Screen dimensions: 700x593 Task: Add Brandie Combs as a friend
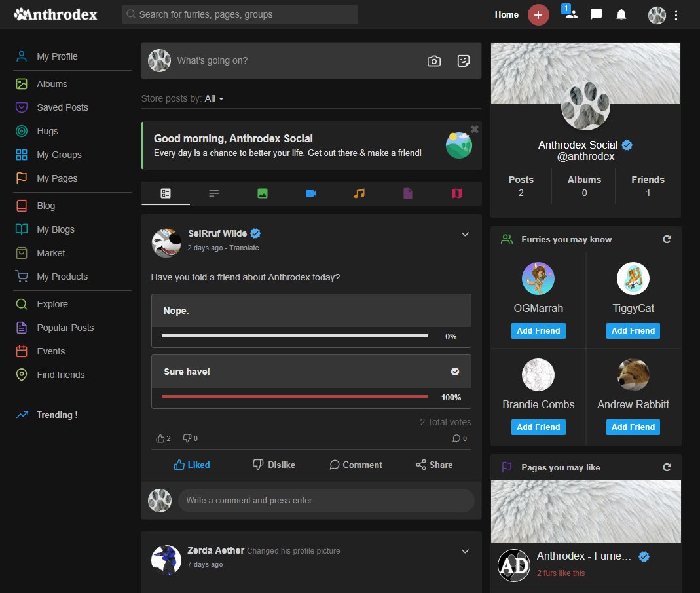click(x=538, y=427)
